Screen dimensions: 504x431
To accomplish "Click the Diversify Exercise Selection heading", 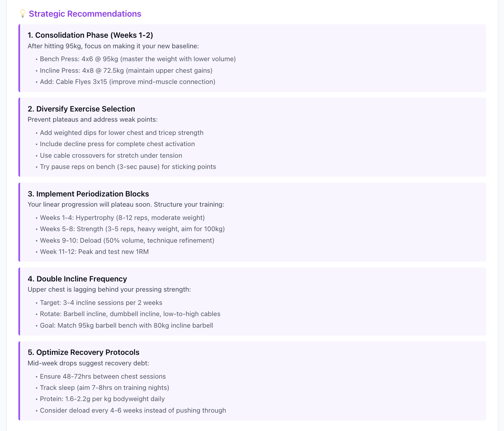I will (x=81, y=109).
